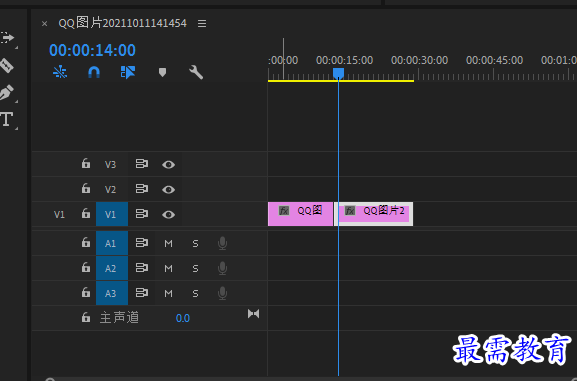Toggle lock on the 主声道 master track
This screenshot has width=577, height=381.
[x=86, y=317]
